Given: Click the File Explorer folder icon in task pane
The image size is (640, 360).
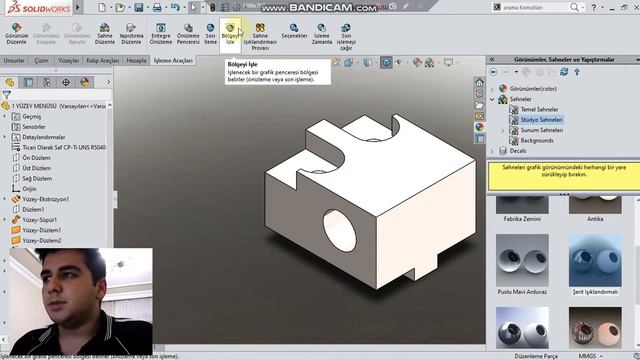Looking at the screenshot, I should (479, 105).
